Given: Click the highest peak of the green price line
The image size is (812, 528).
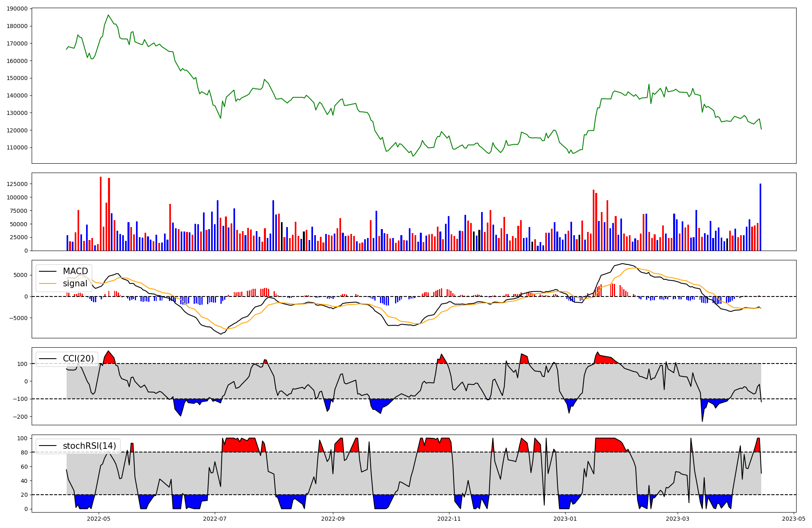Looking at the screenshot, I should (108, 15).
